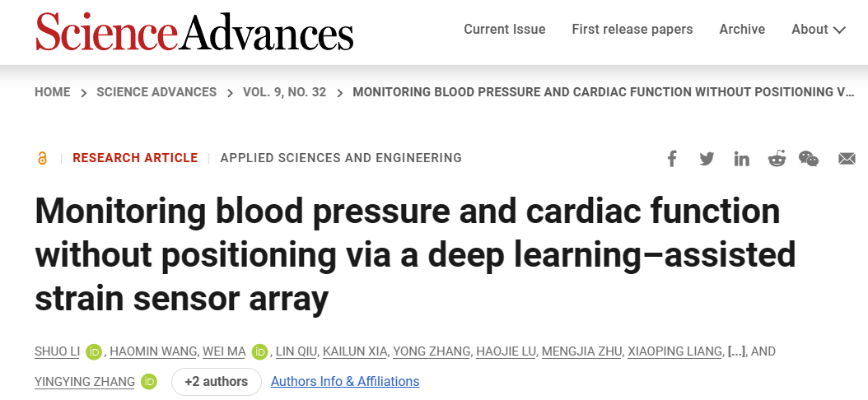The width and height of the screenshot is (868, 400).
Task: Share article on Facebook
Action: [672, 158]
